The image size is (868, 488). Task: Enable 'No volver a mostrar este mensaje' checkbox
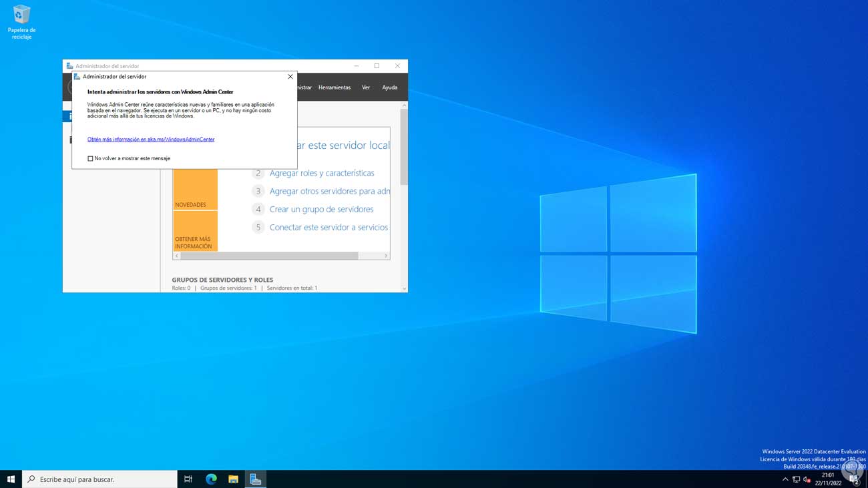(90, 159)
